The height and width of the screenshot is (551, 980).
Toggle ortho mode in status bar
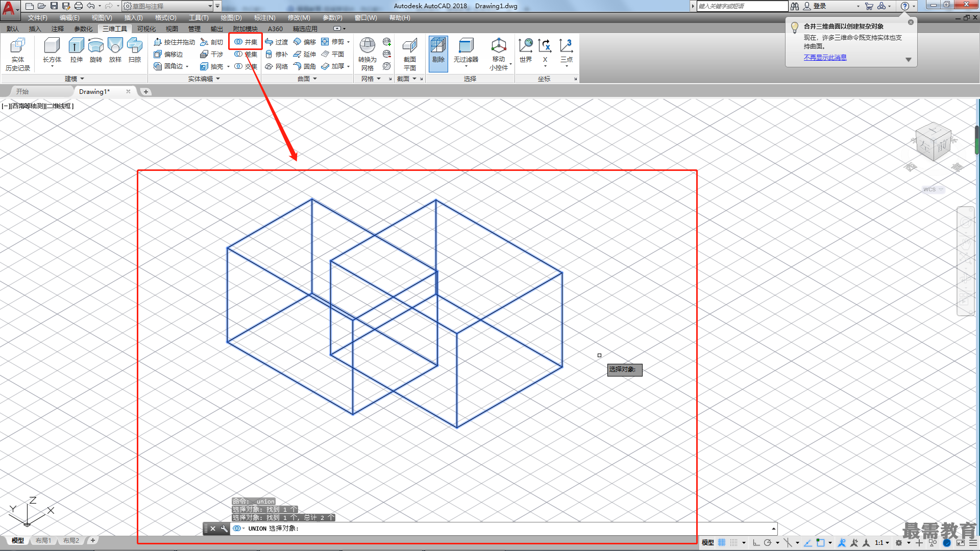756,542
